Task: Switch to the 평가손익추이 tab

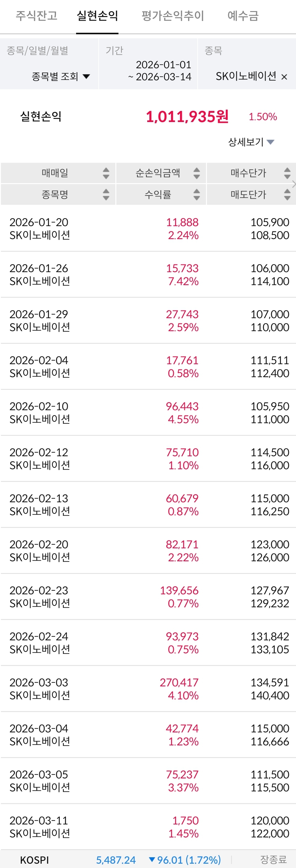Action: (x=173, y=15)
